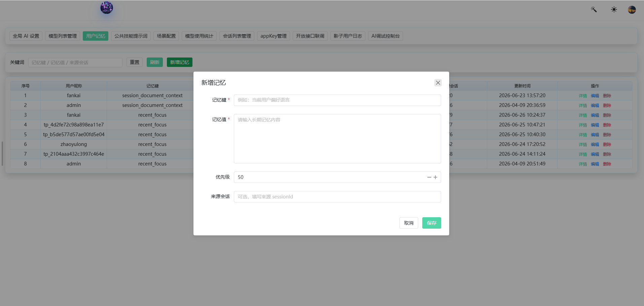Screen dimensions: 644x306
Task: Click 删除 in row 3 fankai recent_focus
Action: 607,115
